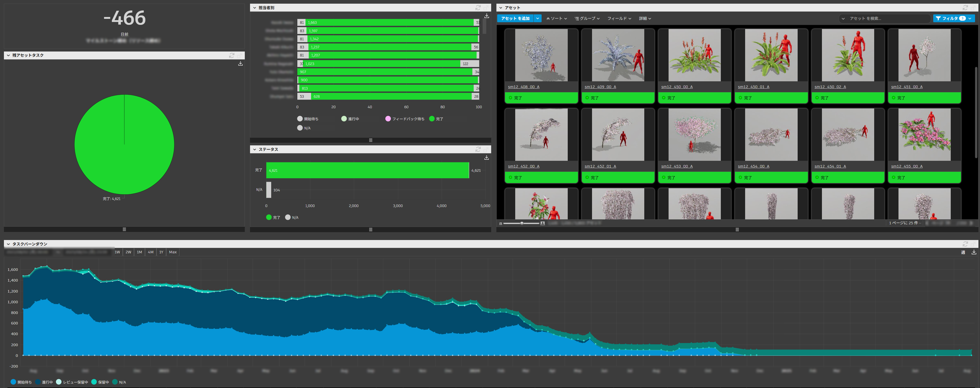Click the download icon on the タスクバーンダウン chart

974,253
